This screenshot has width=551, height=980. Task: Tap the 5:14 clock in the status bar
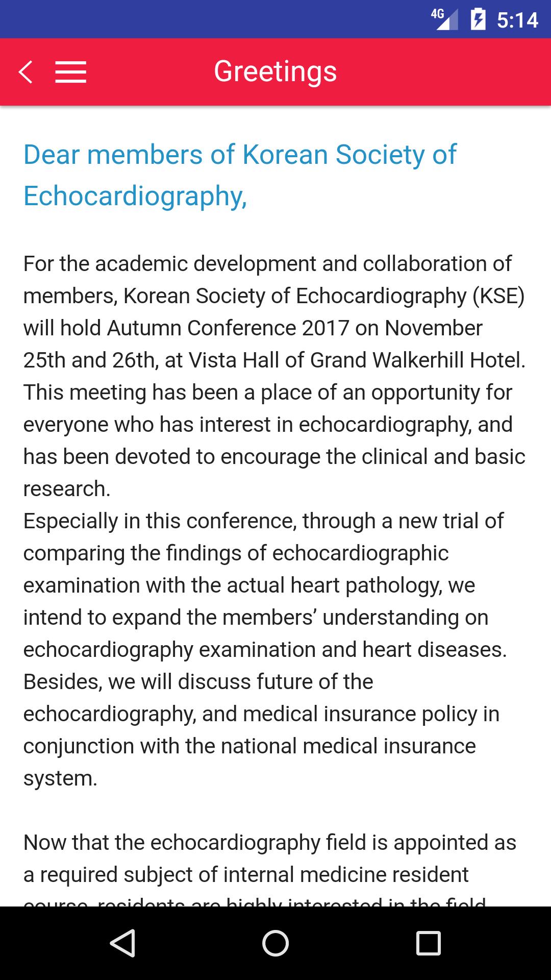click(x=517, y=20)
